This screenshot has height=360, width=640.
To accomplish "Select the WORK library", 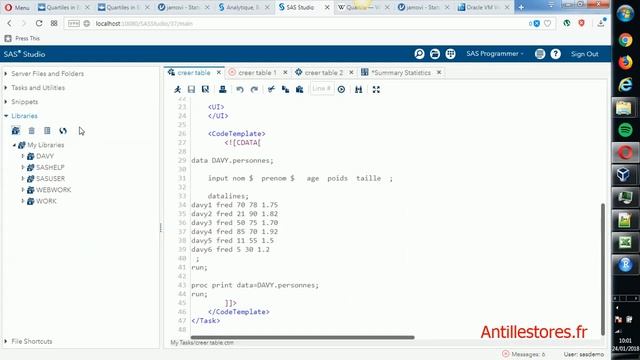I will click(46, 201).
